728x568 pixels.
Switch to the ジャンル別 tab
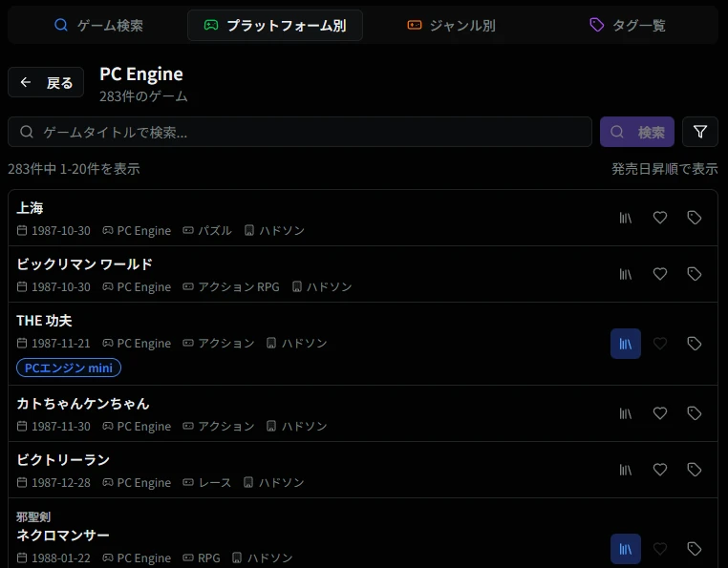[x=451, y=25]
